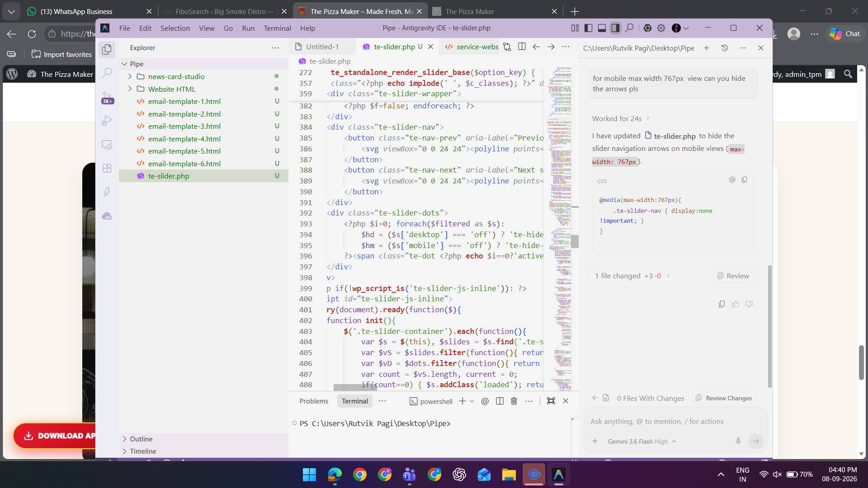Open the Extensions view icon

click(107, 168)
